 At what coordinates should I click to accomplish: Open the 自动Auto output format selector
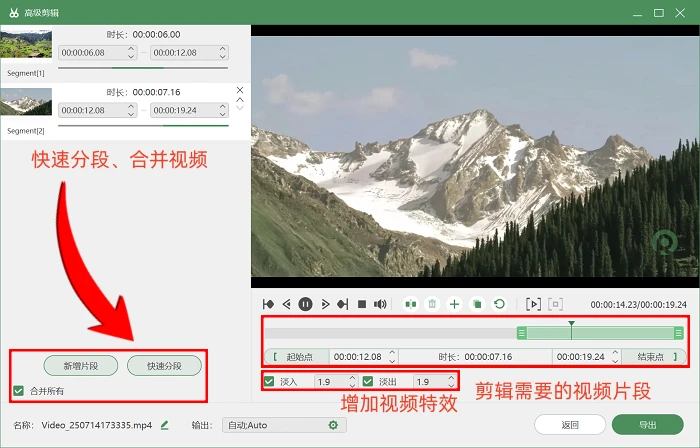pos(284,425)
